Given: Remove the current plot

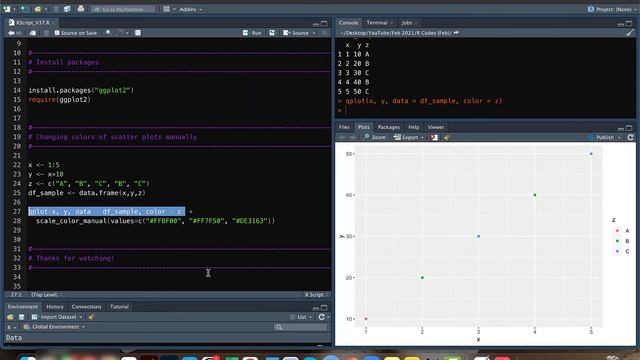Looking at the screenshot, I should click(434, 138).
